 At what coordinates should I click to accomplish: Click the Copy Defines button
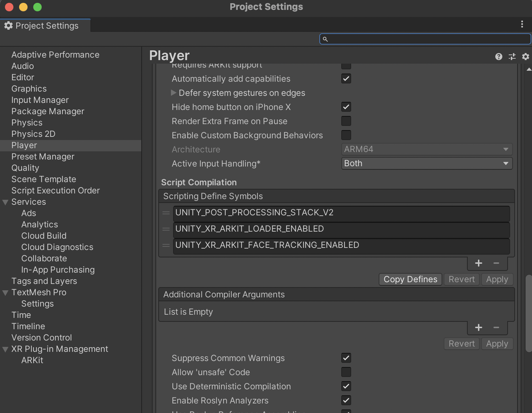[x=410, y=279]
